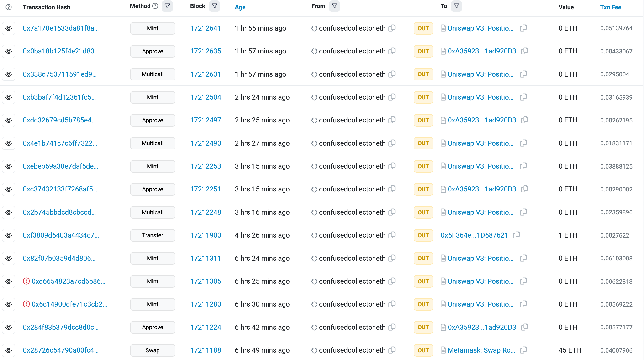This screenshot has width=644, height=360.
Task: Open address 0x6F364e...1D687621
Action: [x=474, y=235]
